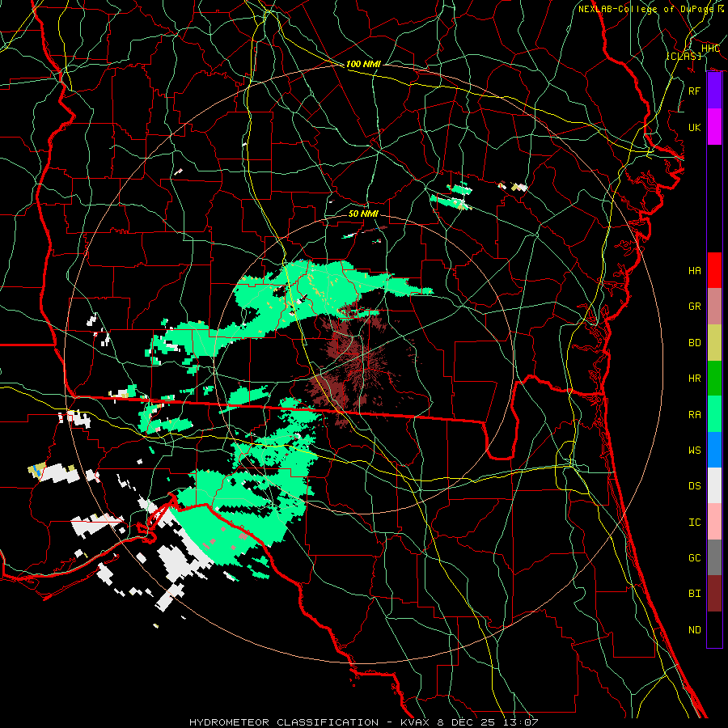Select the IC light pink legend swatch
728x728 pixels.
point(714,522)
